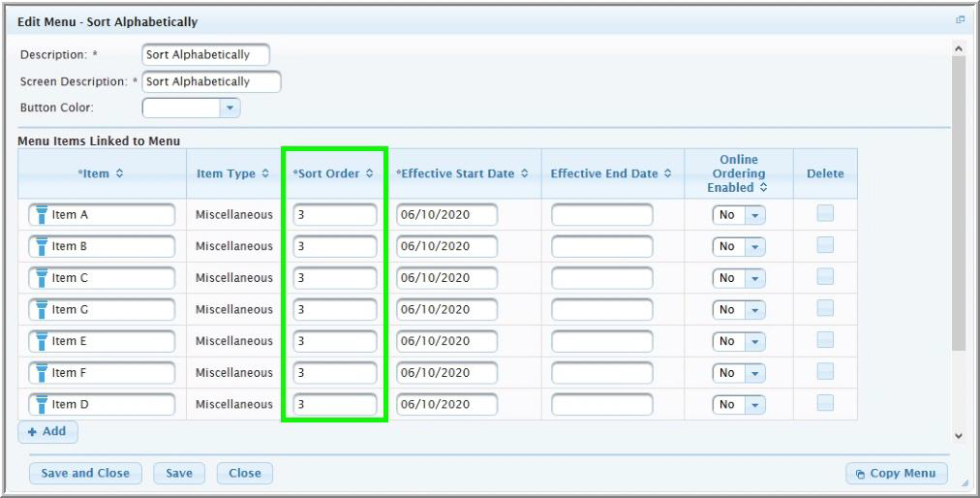
Task: Check the Delete box for Item A
Action: coord(825,214)
